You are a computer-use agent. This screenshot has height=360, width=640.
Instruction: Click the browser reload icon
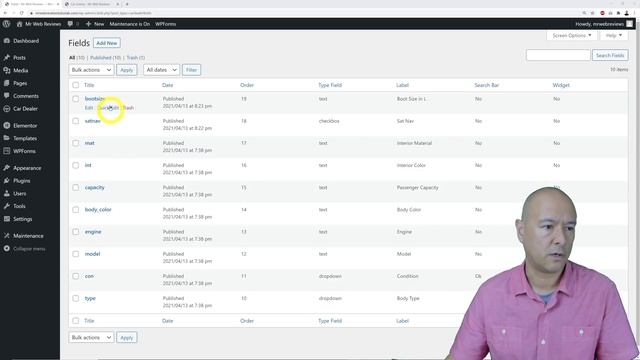pos(22,13)
